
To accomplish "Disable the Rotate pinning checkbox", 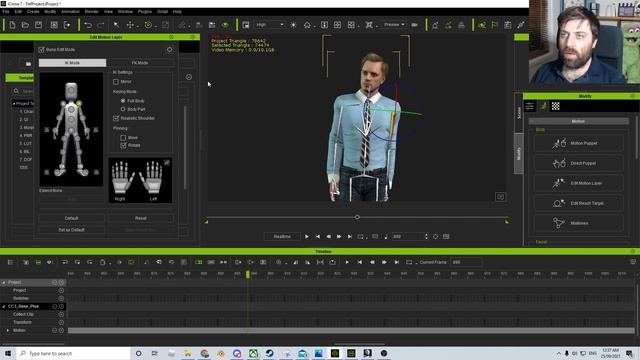I will [123, 145].
